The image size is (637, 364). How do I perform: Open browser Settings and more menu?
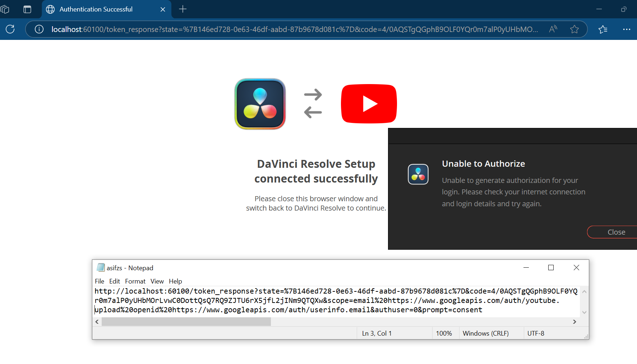627,29
